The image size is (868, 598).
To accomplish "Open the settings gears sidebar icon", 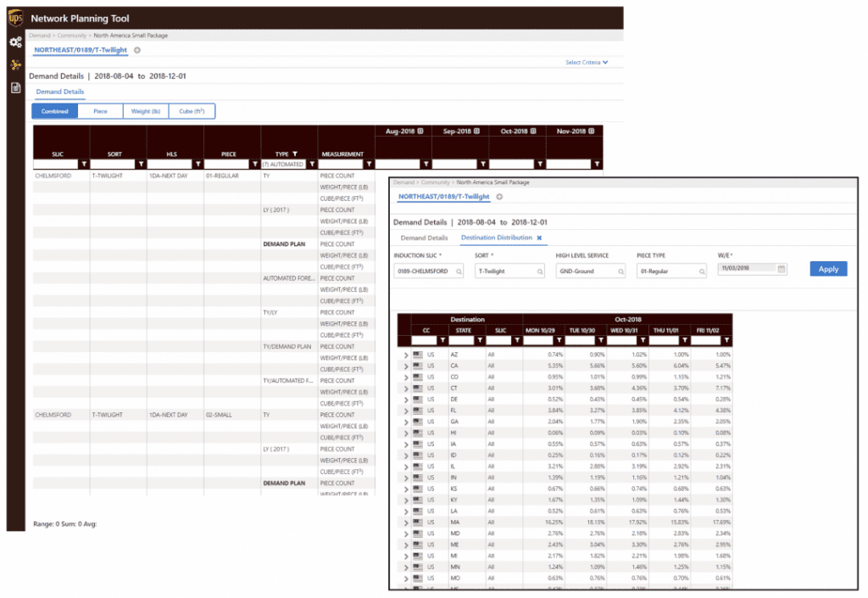I will pos(15,42).
